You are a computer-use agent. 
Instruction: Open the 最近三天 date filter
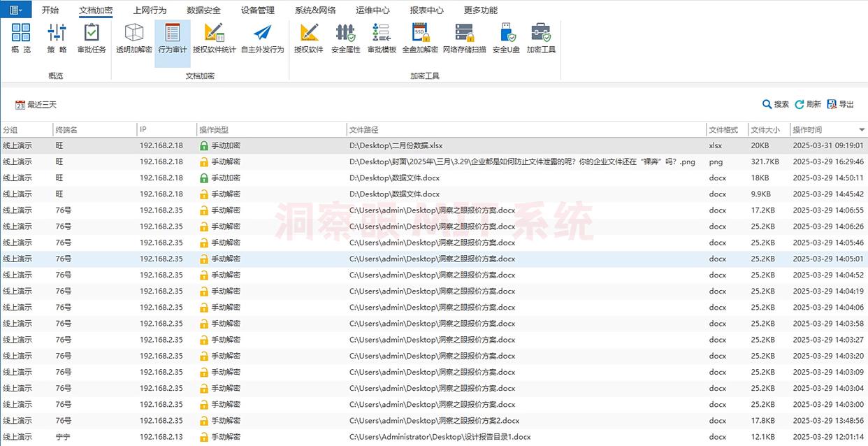(36, 105)
